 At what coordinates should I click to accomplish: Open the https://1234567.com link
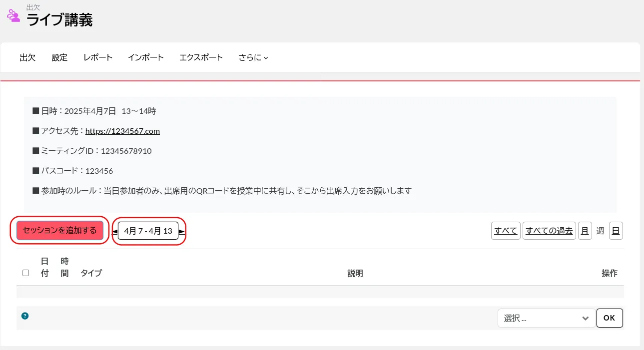(x=122, y=131)
